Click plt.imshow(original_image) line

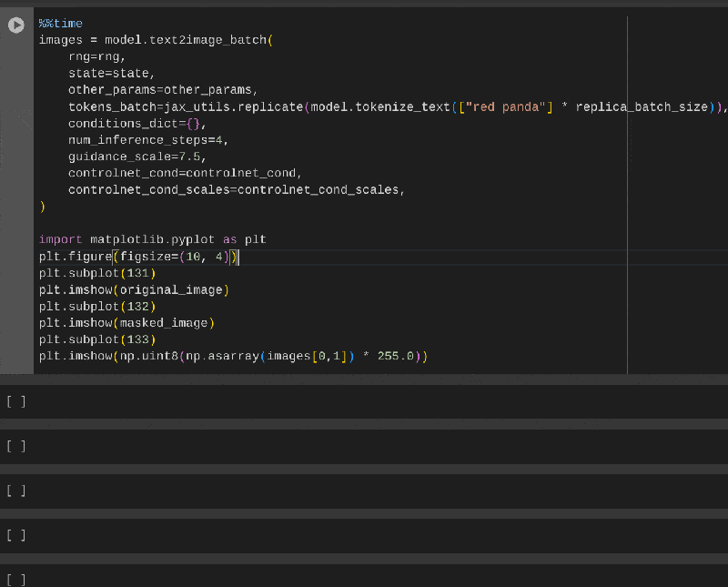pos(134,289)
